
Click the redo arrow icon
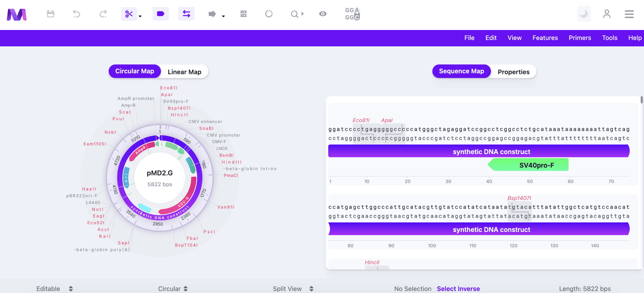103,14
